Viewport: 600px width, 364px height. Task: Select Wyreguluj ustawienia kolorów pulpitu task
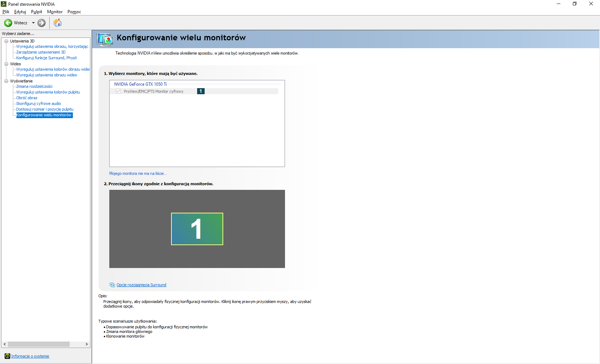[x=48, y=92]
